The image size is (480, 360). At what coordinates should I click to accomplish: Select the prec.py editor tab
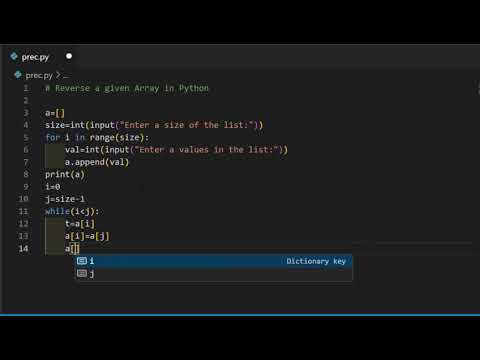(41, 57)
